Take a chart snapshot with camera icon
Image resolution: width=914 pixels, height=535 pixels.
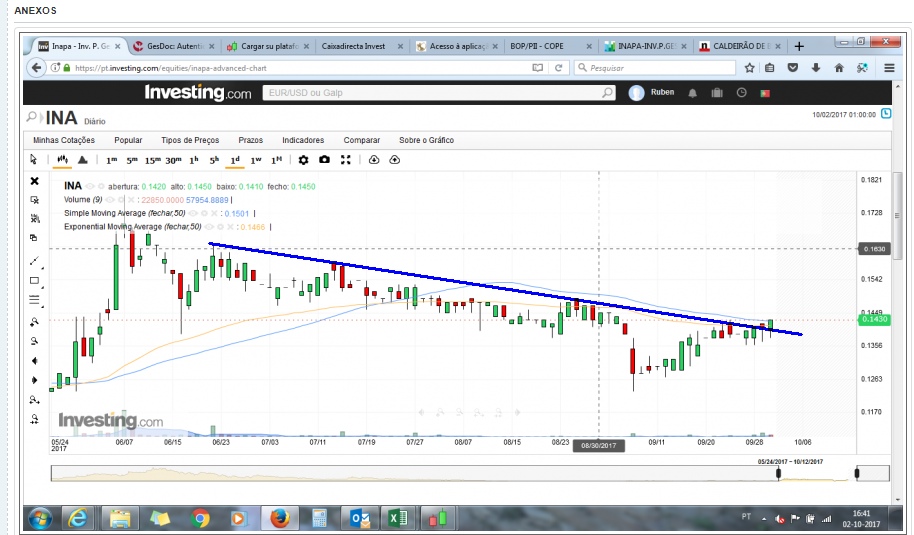pos(324,159)
